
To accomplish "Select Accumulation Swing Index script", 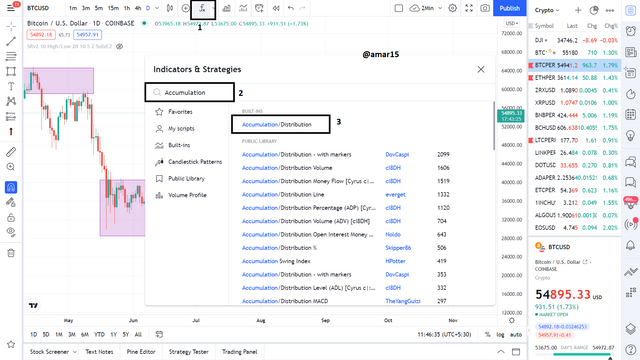I will tap(276, 261).
